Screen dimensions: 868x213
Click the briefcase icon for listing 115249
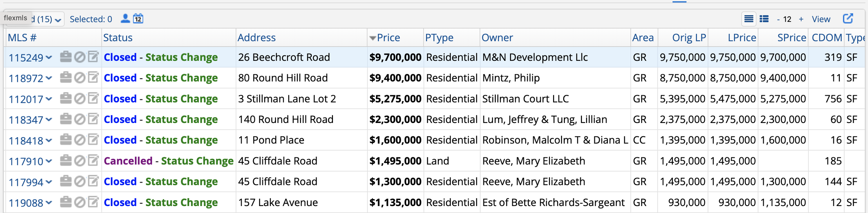click(x=66, y=57)
